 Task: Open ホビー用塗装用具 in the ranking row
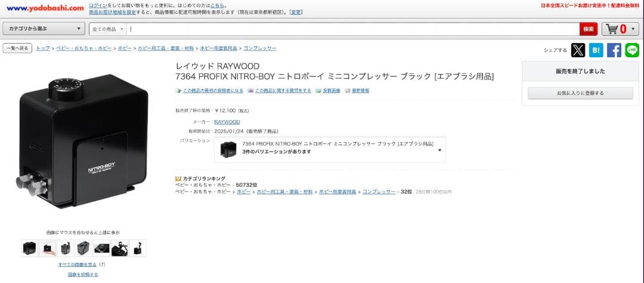coord(338,192)
